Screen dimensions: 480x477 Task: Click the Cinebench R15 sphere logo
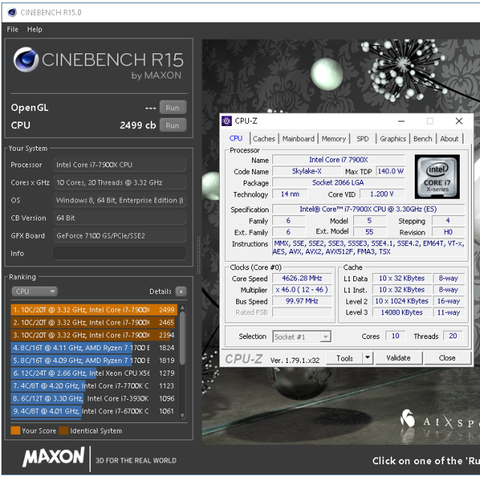pyautogui.click(x=26, y=60)
